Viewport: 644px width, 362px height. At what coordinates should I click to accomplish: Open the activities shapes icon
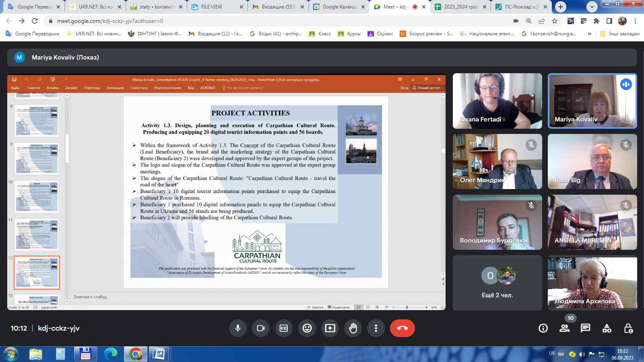[x=607, y=328]
